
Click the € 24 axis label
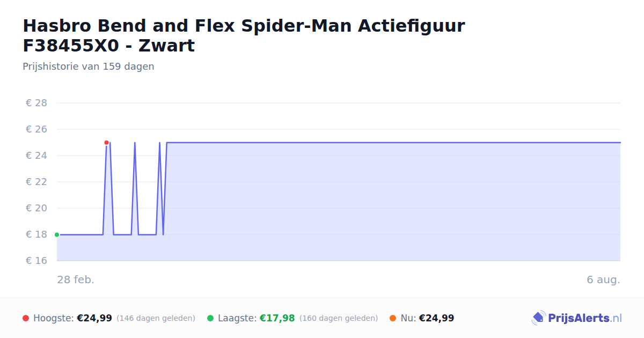tap(36, 156)
